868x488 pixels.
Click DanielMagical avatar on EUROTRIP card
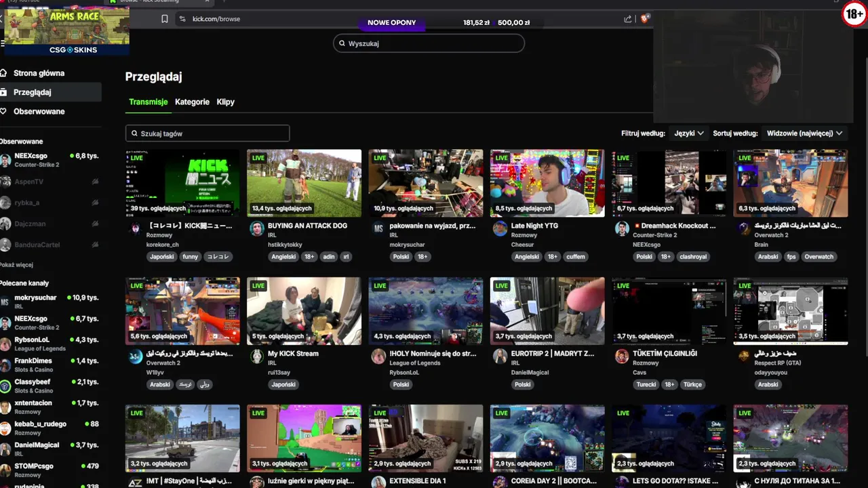pos(500,357)
